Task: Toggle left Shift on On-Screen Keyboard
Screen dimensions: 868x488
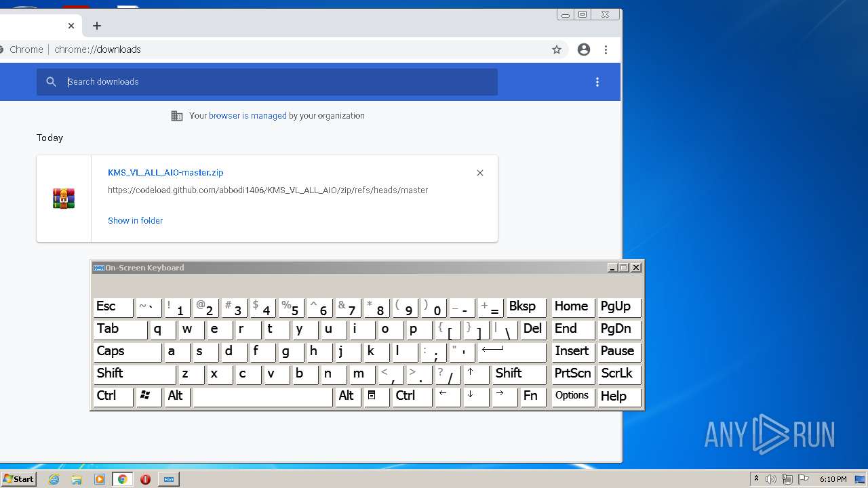Action: point(134,375)
